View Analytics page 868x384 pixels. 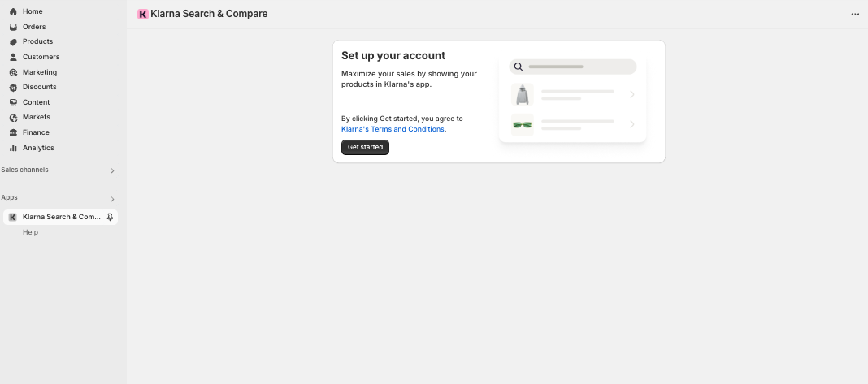[38, 148]
